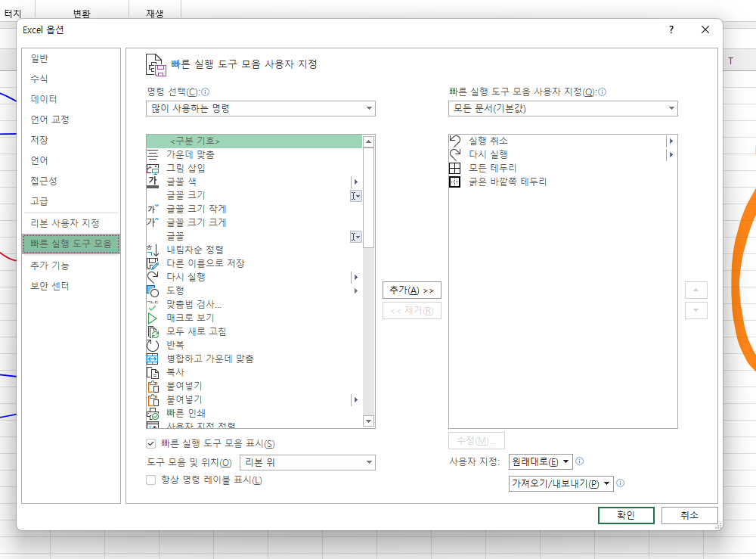Select the 도형 shapes icon
756x559 pixels.
153,290
